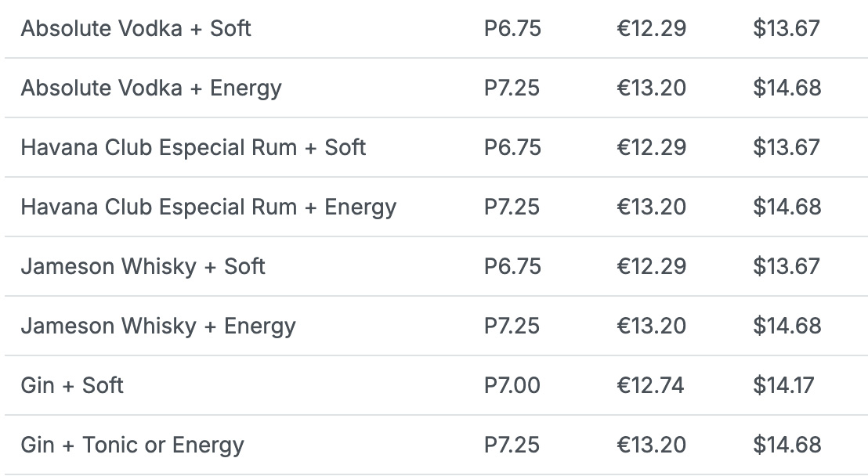
Task: Click €13.20 price for Absolute Vodka + Energy
Action: 651,88
